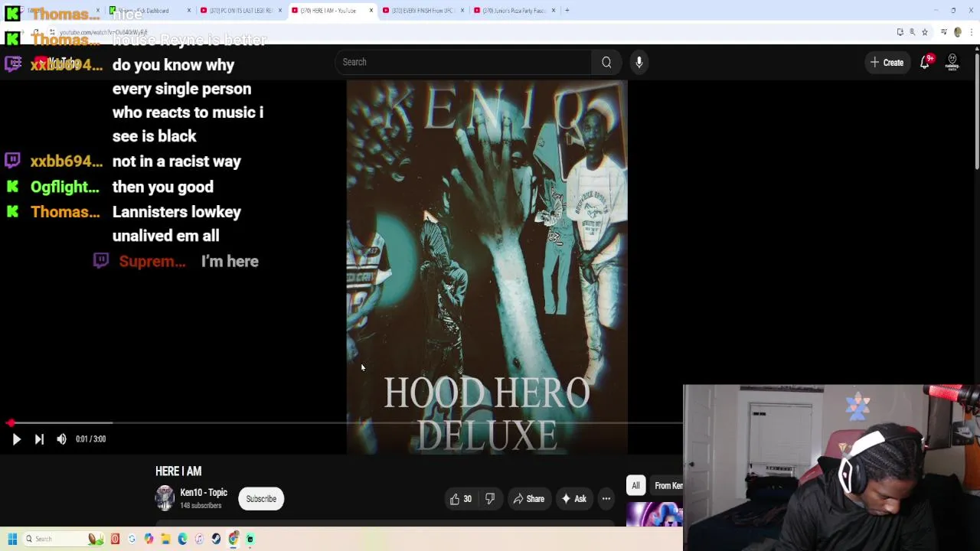Open the recommended video thumbnail below chips
980x551 pixels.
coord(655,514)
